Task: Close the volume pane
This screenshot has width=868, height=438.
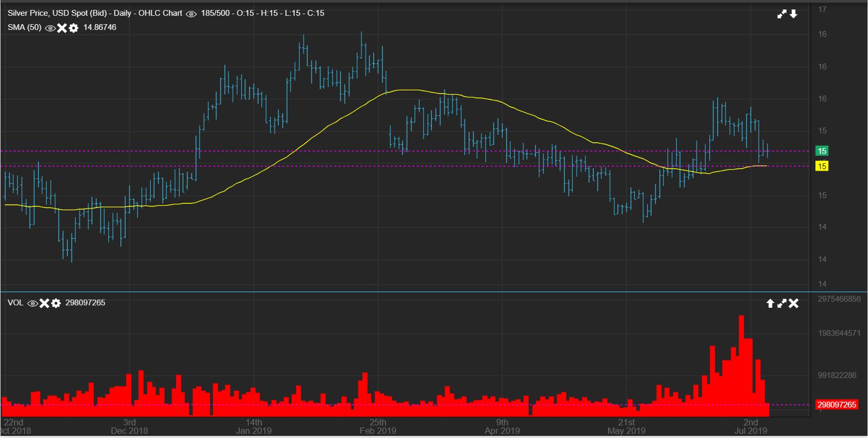Action: point(793,304)
